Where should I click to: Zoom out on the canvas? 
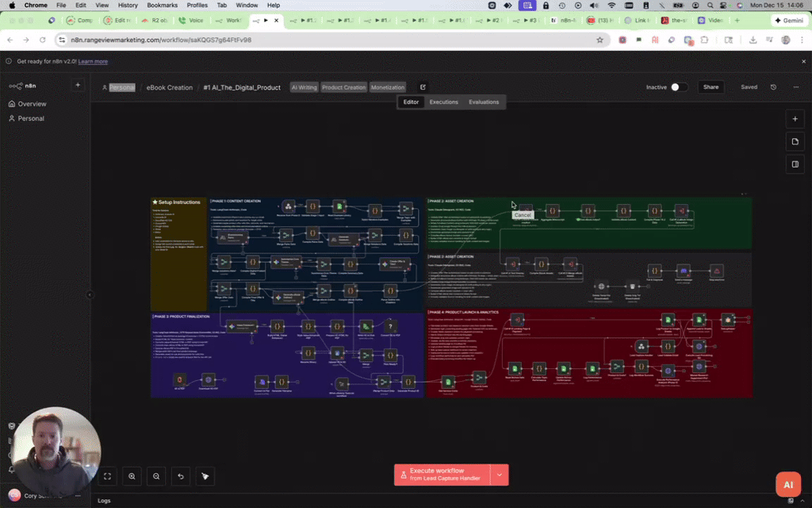point(155,476)
